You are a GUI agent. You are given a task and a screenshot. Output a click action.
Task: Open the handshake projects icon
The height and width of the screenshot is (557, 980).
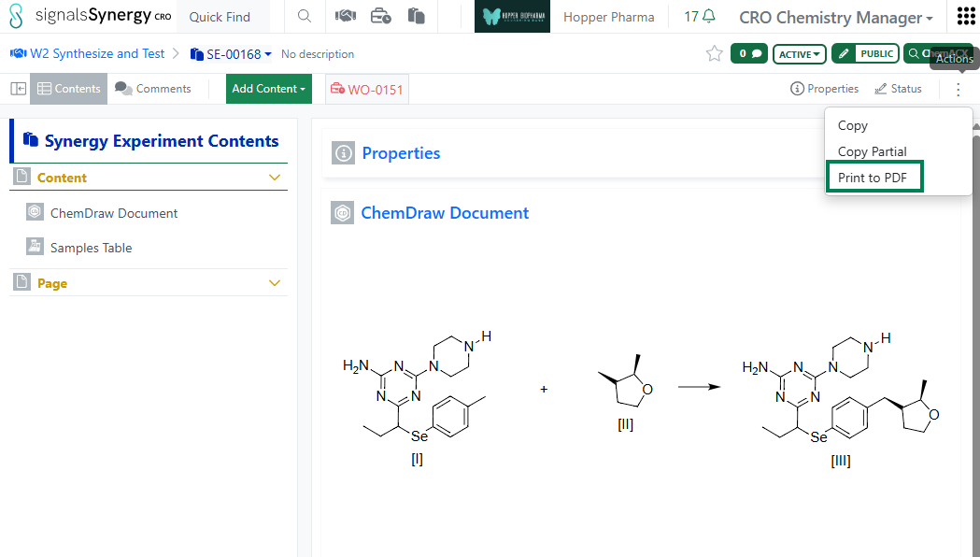coord(345,16)
